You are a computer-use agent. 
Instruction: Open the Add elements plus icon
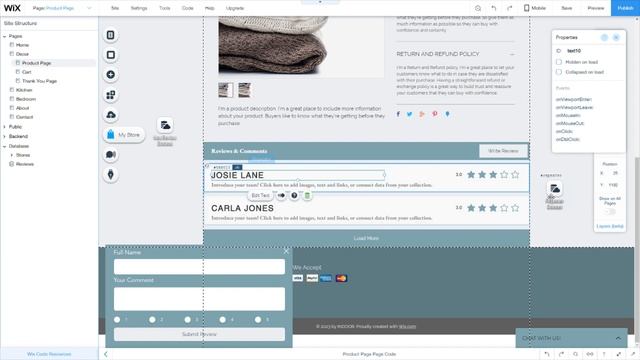click(111, 75)
